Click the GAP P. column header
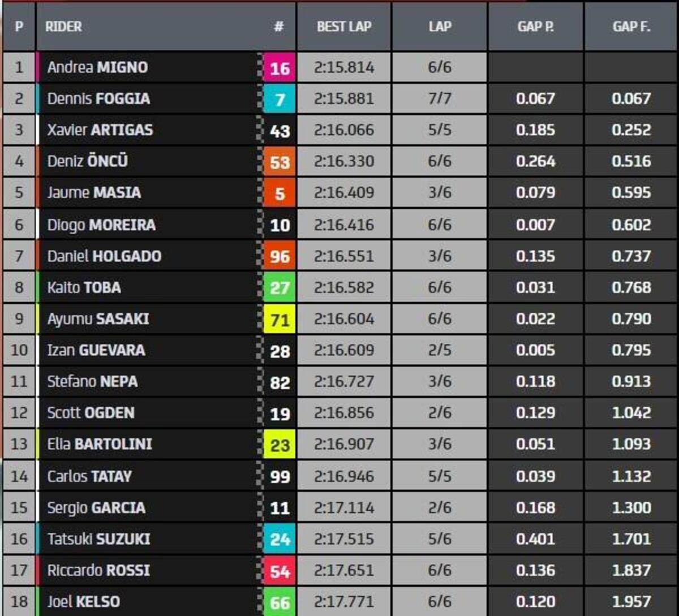Screen dimensions: 679x616 click(x=535, y=27)
